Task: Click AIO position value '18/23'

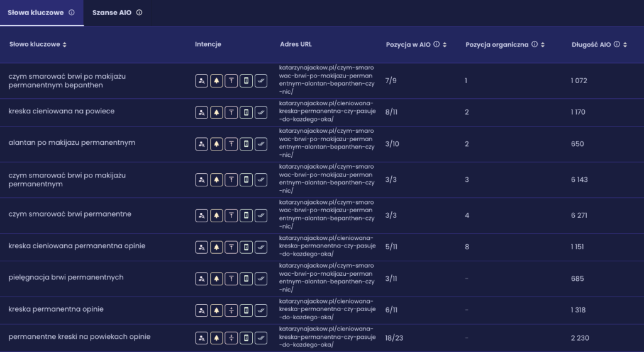Action: click(394, 338)
